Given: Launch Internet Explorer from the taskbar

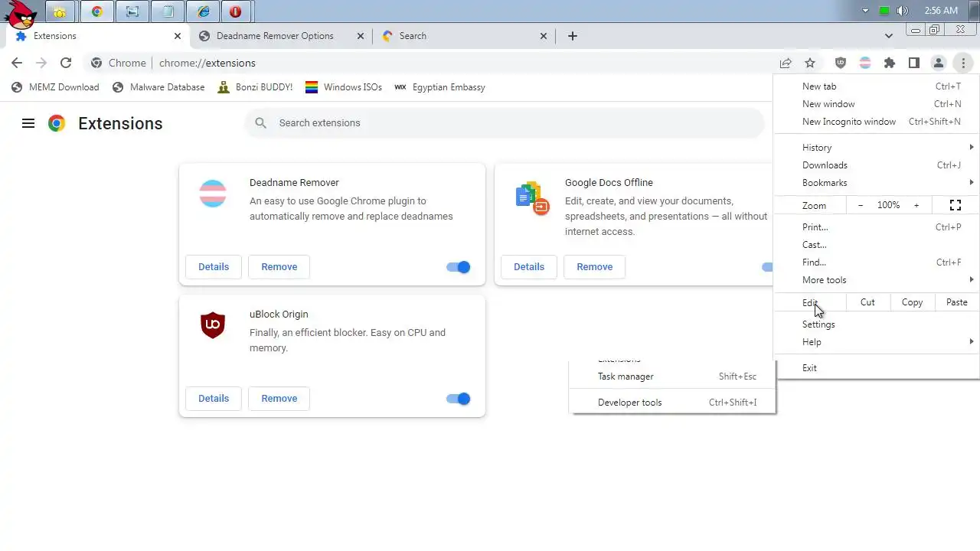Looking at the screenshot, I should tap(203, 11).
